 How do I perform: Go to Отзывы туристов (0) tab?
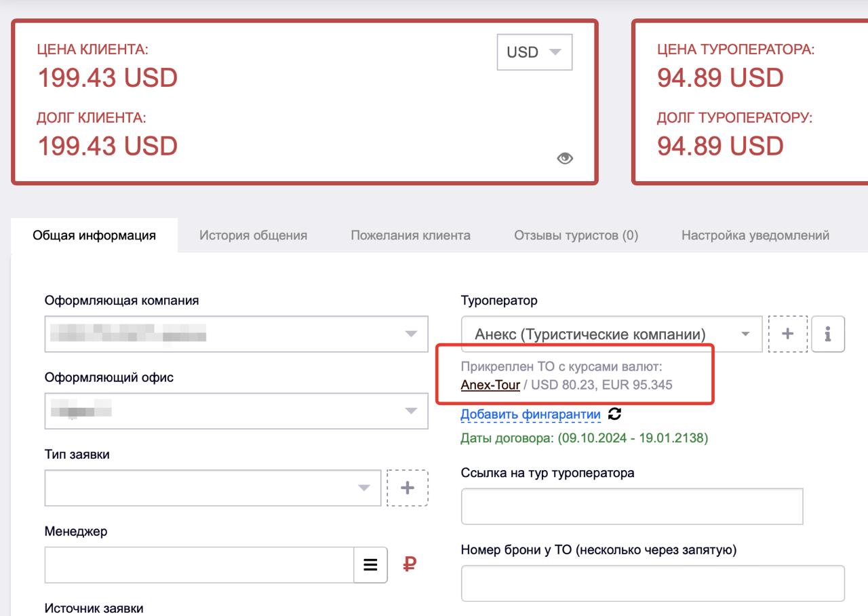coord(576,235)
